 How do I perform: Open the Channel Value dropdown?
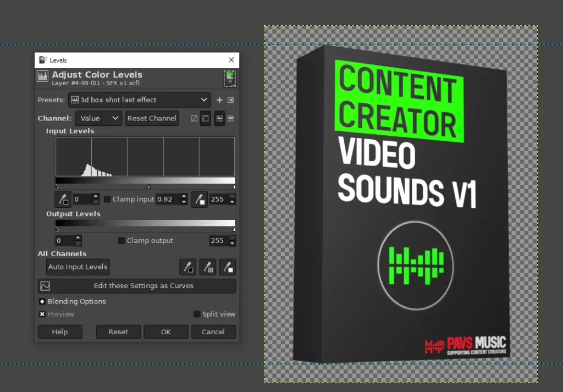(98, 118)
